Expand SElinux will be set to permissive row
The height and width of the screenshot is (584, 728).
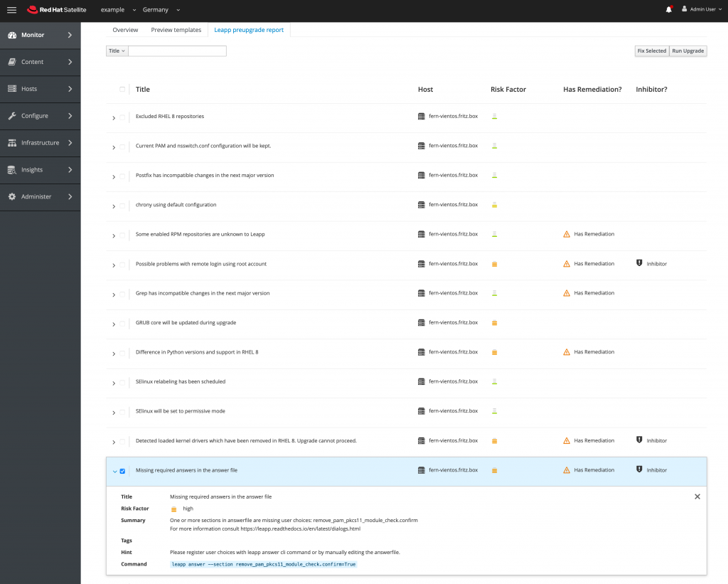tap(114, 413)
